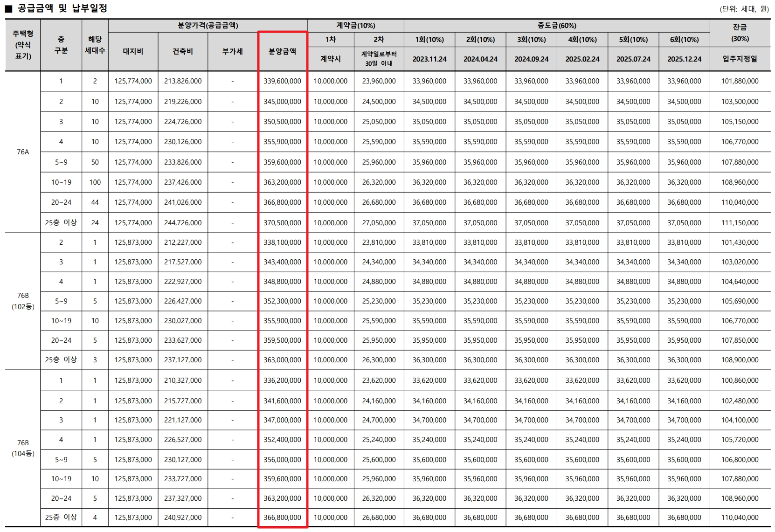The height and width of the screenshot is (532, 775).
Task: Click the 중도금(60%) header
Action: pyautogui.click(x=557, y=26)
